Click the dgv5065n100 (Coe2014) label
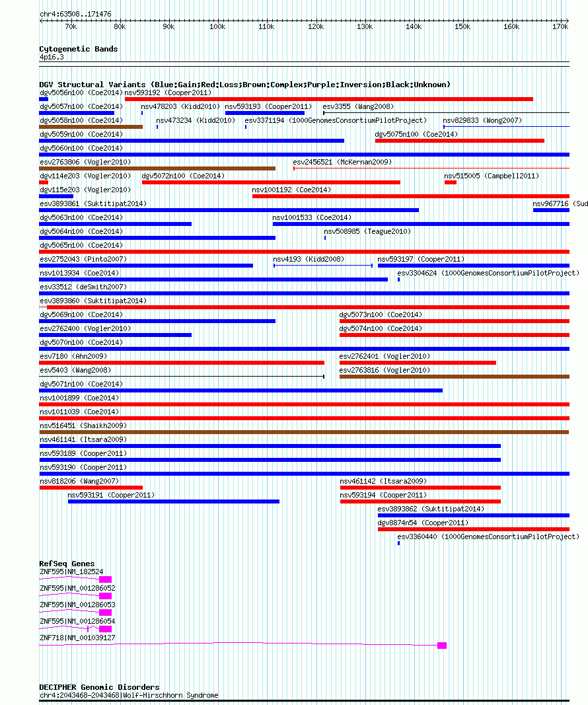588x705 pixels. point(81,246)
